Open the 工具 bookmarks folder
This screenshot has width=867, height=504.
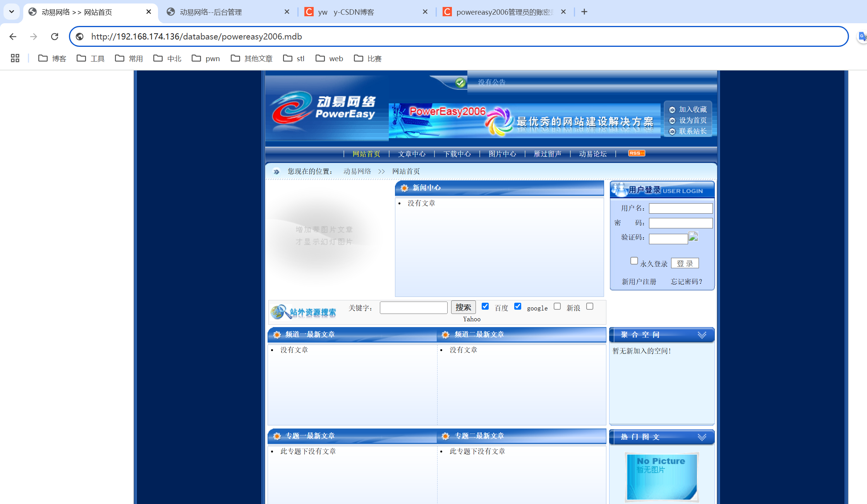click(91, 58)
